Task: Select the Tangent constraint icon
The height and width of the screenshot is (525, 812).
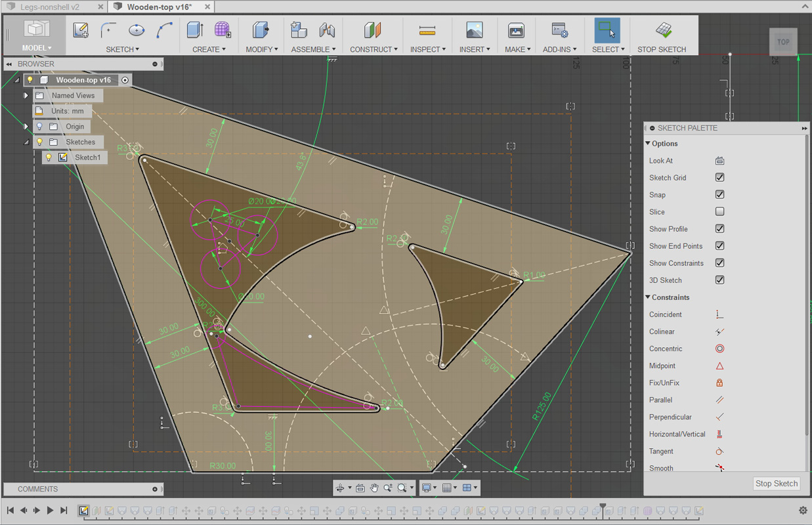Action: (719, 451)
